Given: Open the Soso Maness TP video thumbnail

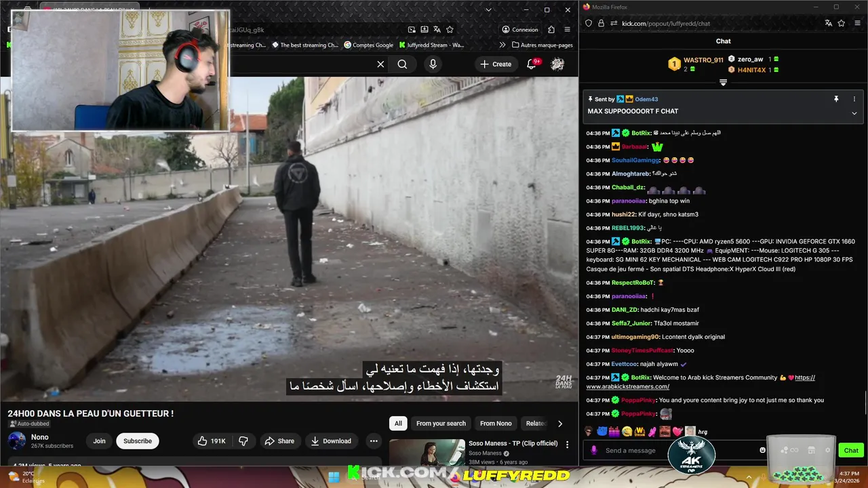Looking at the screenshot, I should pyautogui.click(x=427, y=453).
